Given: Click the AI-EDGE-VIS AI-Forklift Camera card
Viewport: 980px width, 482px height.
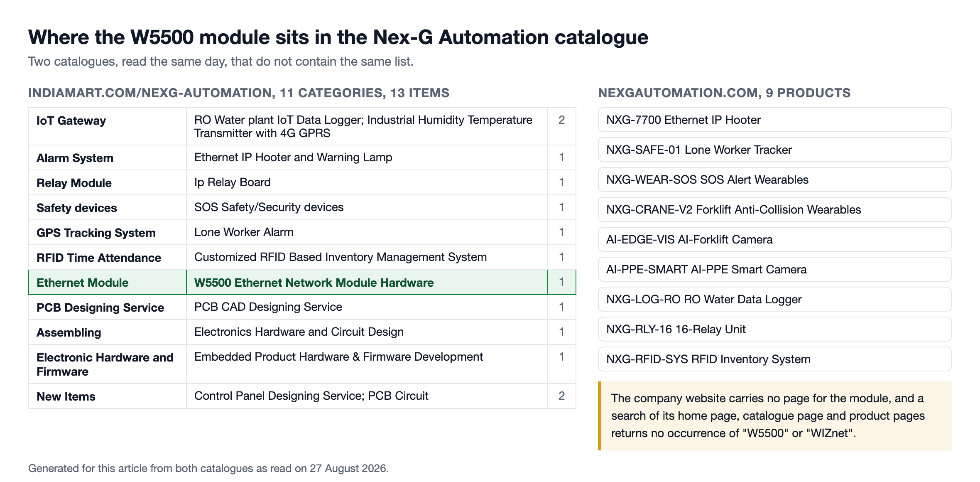Looking at the screenshot, I should (774, 239).
